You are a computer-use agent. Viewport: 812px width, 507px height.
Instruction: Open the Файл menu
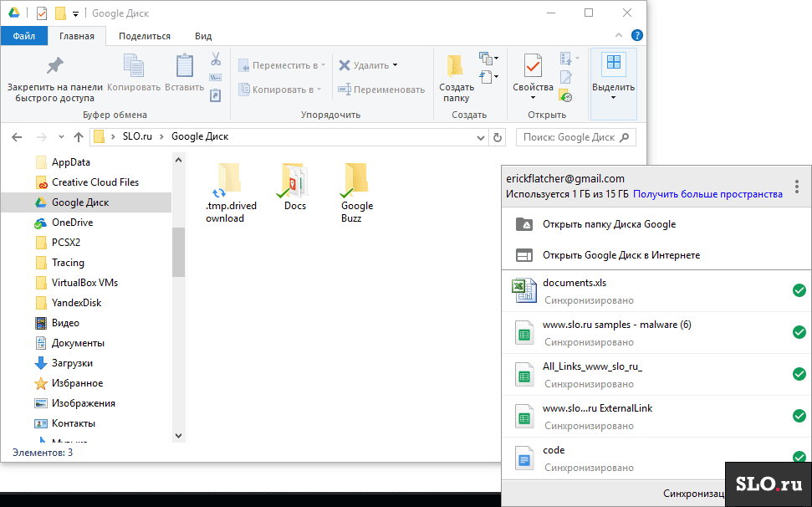[23, 36]
